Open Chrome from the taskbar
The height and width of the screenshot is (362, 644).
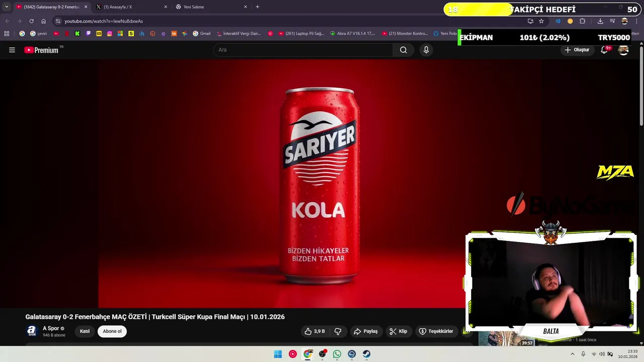[x=307, y=354]
